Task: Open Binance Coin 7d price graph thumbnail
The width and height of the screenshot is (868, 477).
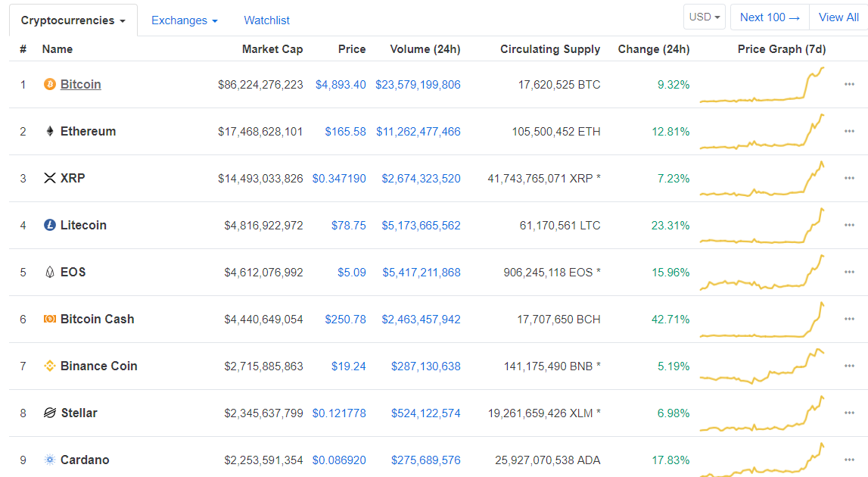Action: coord(762,366)
